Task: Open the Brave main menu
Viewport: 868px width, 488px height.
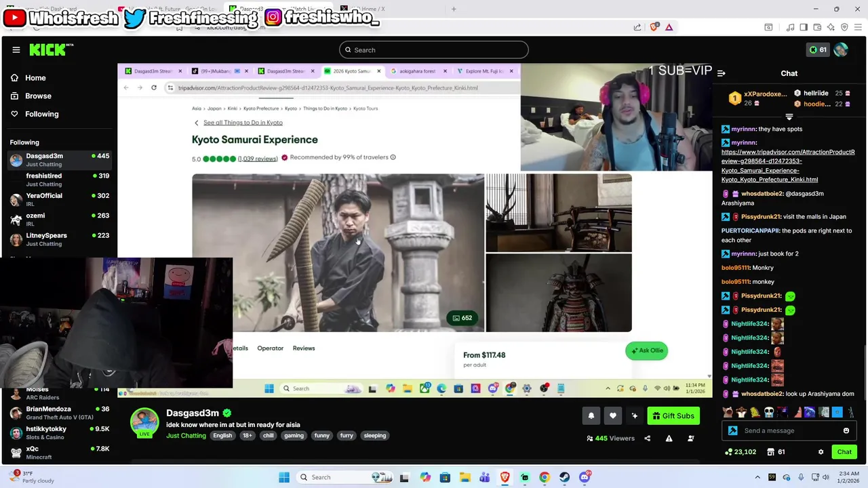Action: click(858, 27)
